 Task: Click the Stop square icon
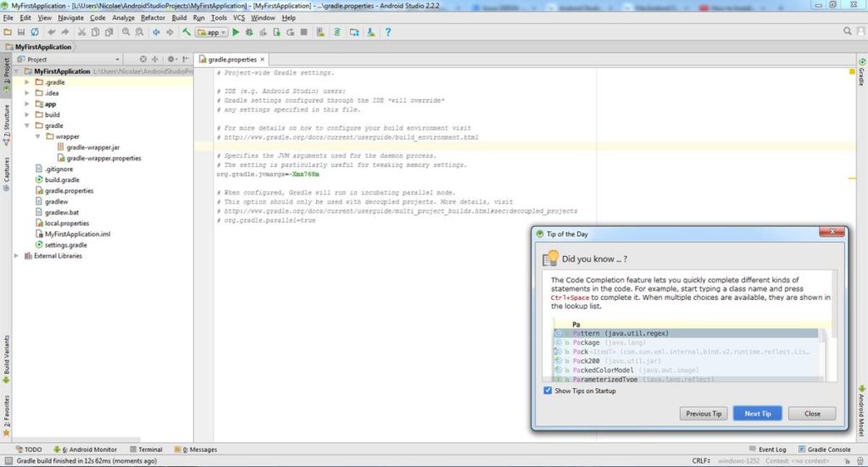pyautogui.click(x=303, y=32)
